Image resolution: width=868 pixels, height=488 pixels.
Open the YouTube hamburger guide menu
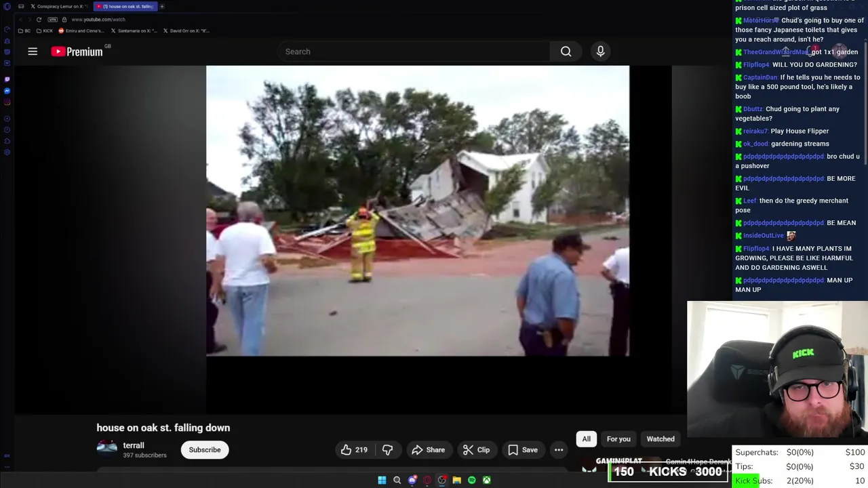tap(33, 52)
